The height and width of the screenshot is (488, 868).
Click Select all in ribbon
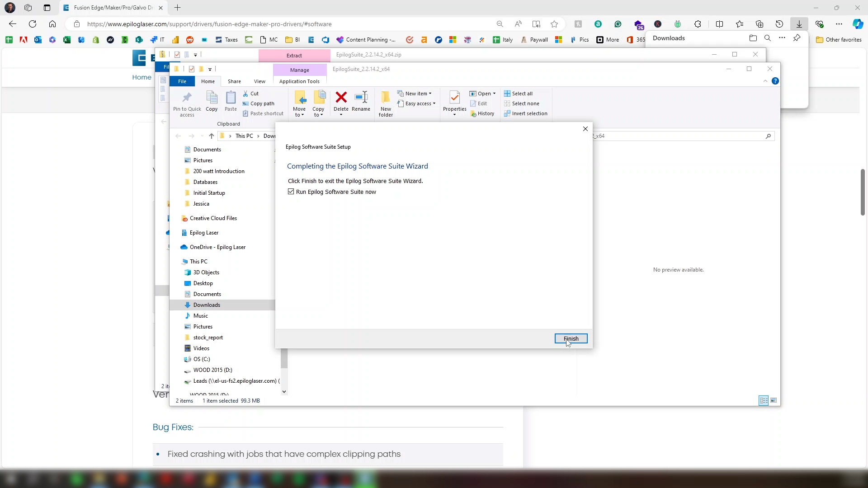[x=522, y=94]
